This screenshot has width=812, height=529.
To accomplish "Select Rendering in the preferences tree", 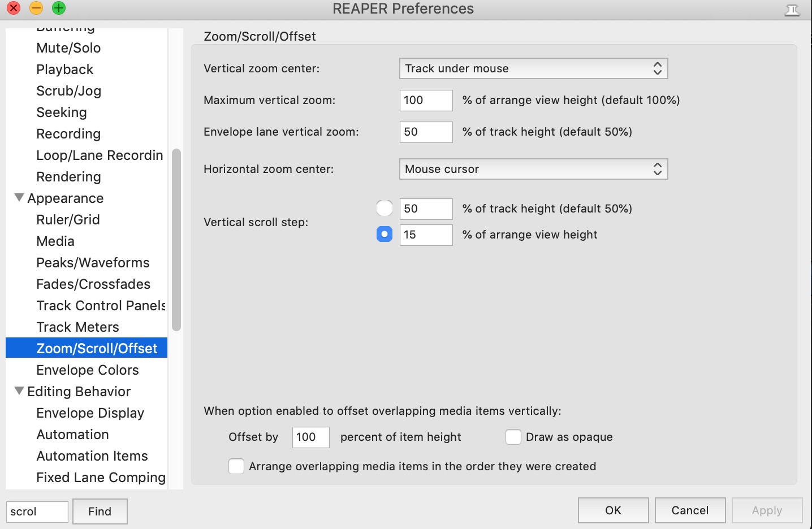I will (x=68, y=177).
